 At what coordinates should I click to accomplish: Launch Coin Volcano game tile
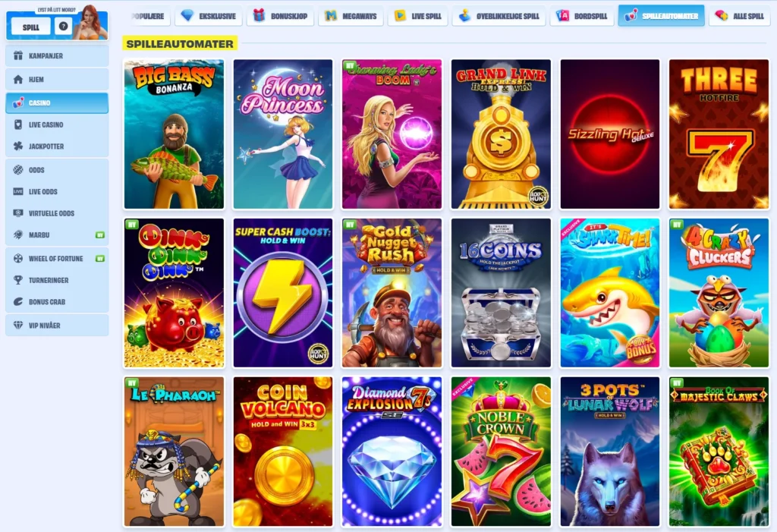pyautogui.click(x=283, y=452)
